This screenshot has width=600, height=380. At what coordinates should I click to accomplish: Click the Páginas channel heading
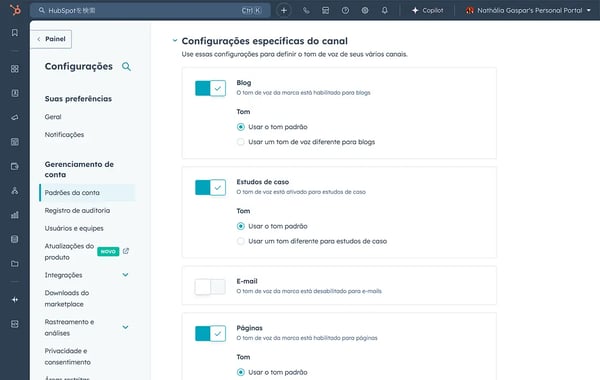(249, 328)
